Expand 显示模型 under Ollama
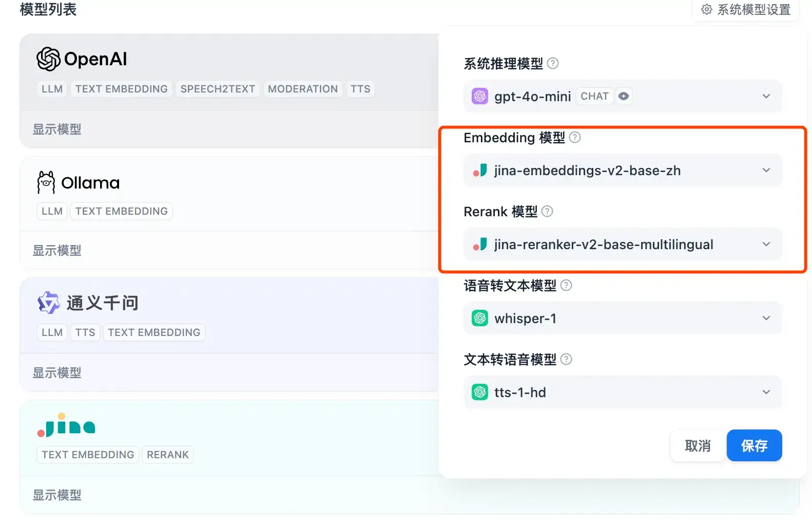This screenshot has width=812, height=523. click(57, 250)
